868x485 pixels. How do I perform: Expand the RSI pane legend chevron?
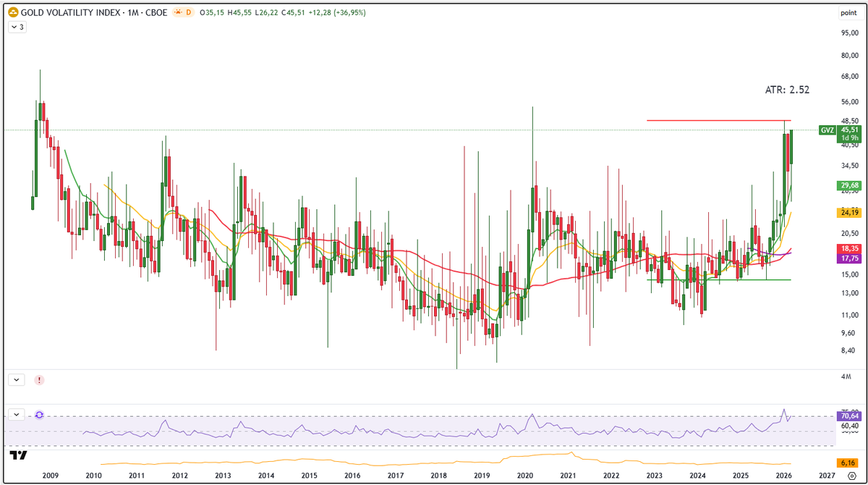tap(16, 414)
